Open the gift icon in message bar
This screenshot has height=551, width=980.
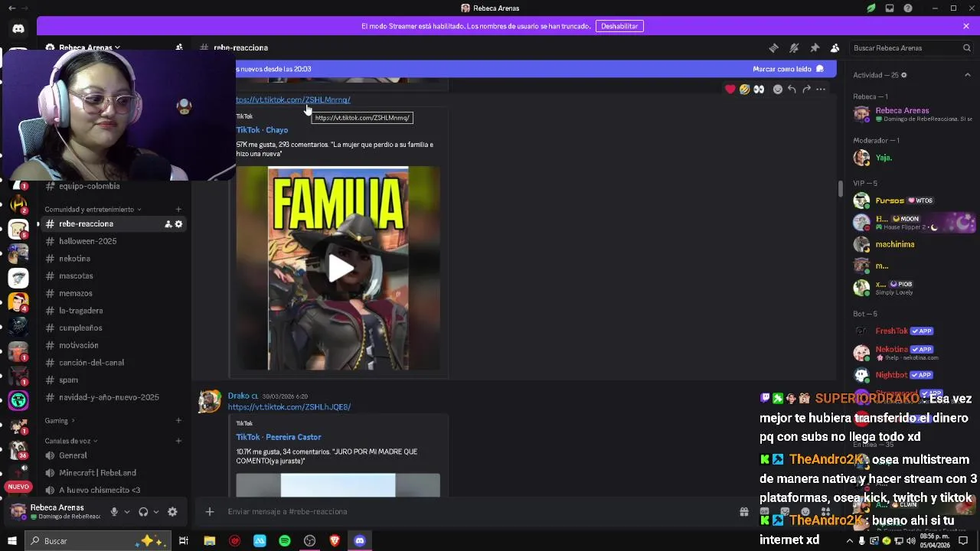click(x=743, y=512)
